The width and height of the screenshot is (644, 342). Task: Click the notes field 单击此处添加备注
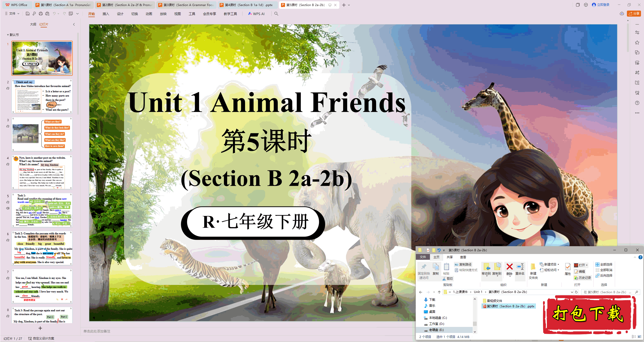[x=97, y=331]
